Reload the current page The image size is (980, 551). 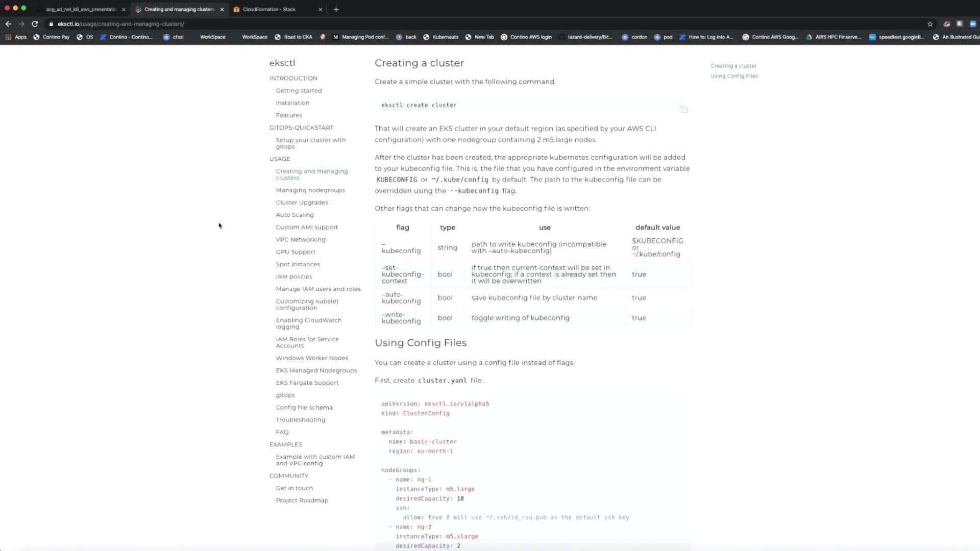pyautogui.click(x=35, y=24)
